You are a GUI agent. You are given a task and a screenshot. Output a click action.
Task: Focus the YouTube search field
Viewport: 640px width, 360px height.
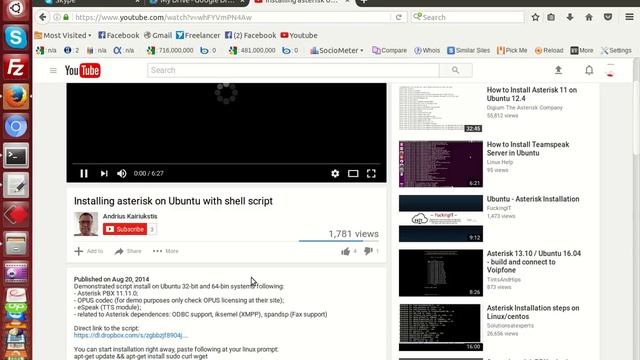(293, 70)
